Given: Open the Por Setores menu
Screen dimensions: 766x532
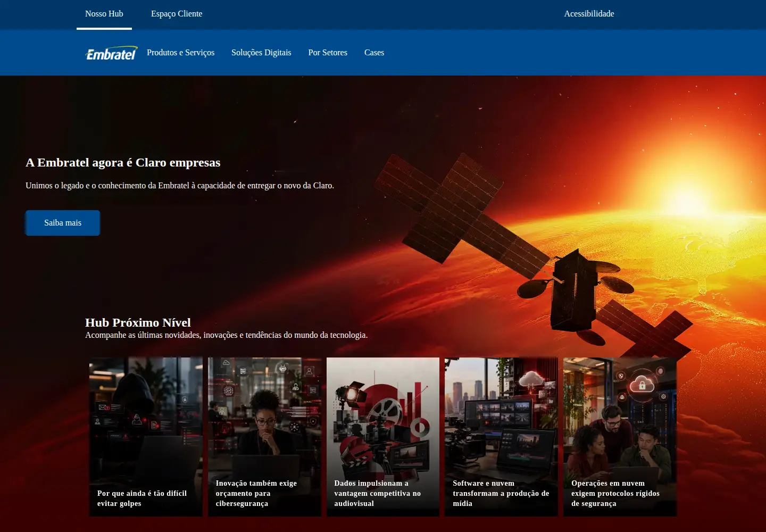Looking at the screenshot, I should pos(328,53).
